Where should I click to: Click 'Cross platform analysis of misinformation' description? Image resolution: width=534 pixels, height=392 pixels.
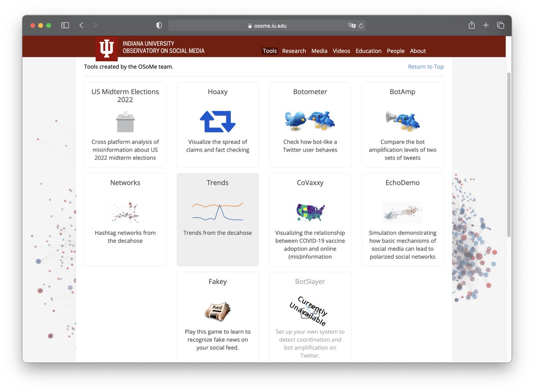[x=125, y=150]
